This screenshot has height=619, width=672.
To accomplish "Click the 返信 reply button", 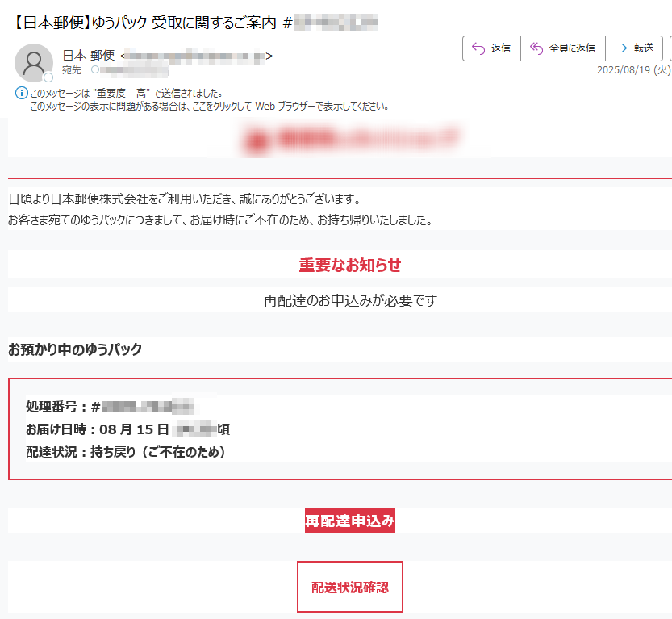I will pos(491,48).
